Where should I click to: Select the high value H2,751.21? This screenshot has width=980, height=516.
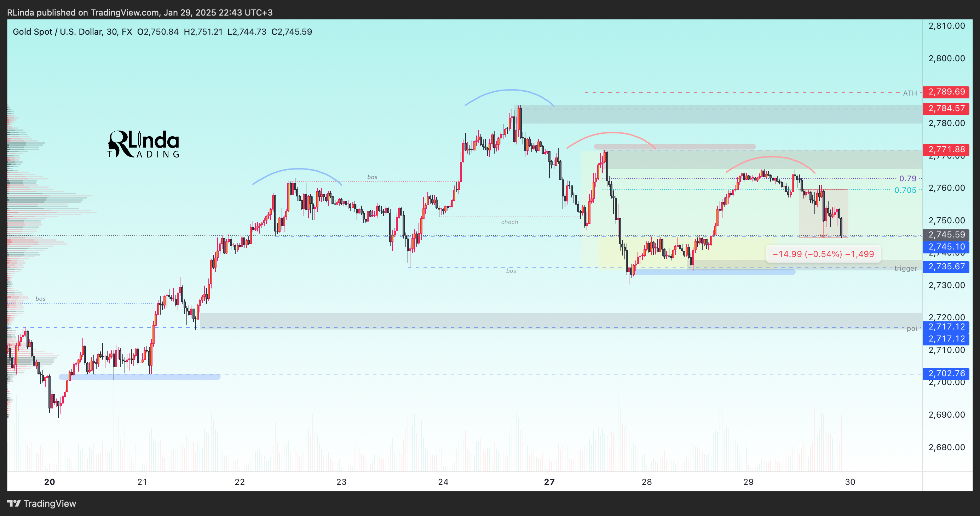point(203,31)
